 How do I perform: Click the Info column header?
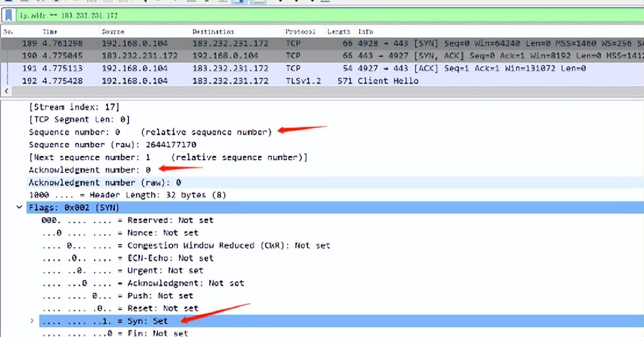click(x=366, y=31)
